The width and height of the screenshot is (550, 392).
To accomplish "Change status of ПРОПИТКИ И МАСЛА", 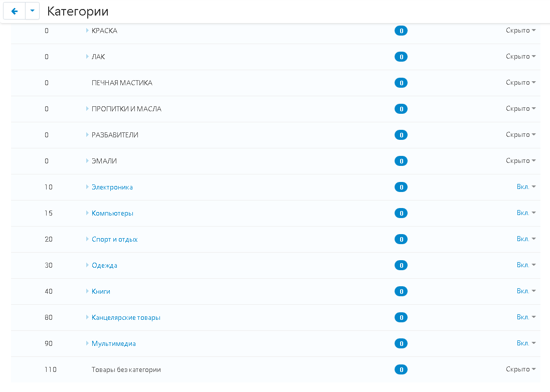I will pos(520,109).
